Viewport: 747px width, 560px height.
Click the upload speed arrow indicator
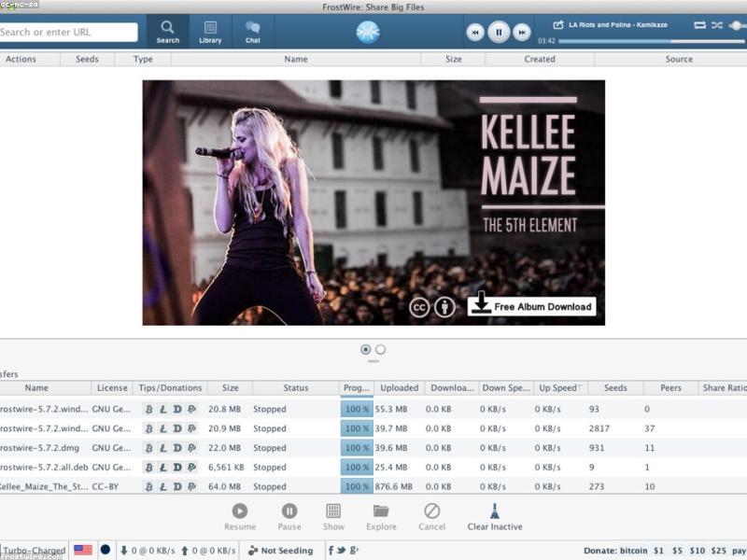pyautogui.click(x=185, y=551)
